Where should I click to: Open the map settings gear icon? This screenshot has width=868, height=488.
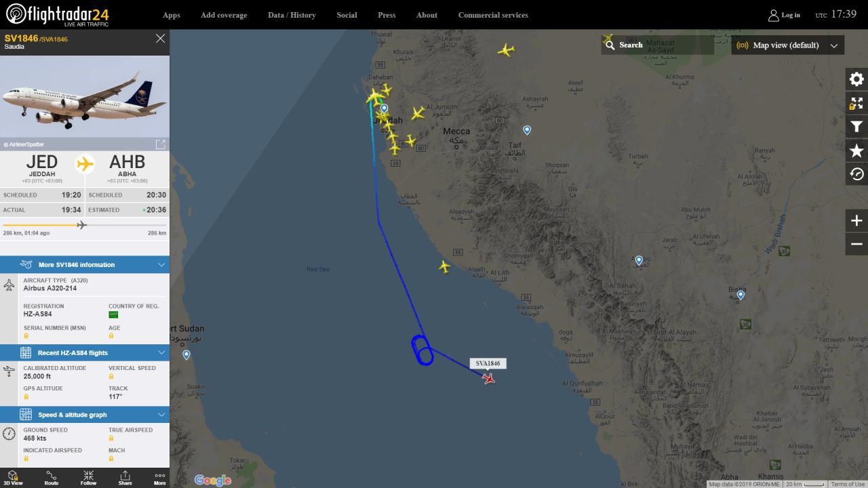coord(856,79)
